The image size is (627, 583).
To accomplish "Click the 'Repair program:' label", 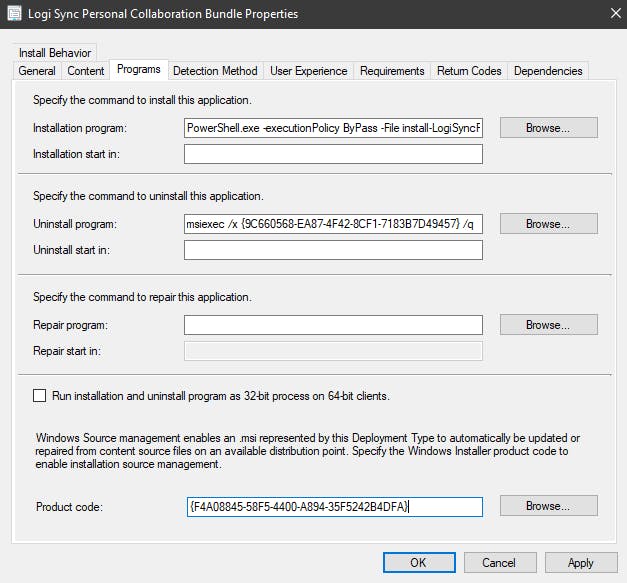I will (x=70, y=325).
